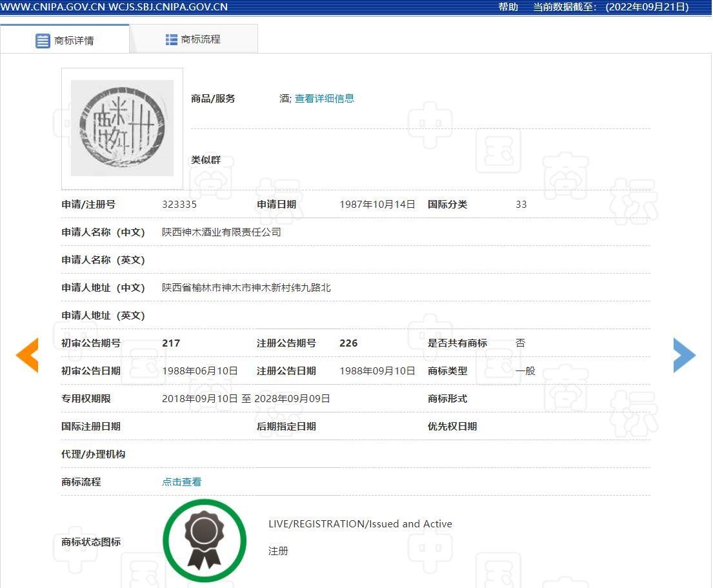Click the 注册 status label beside the badge
713x588 pixels.
[x=278, y=551]
